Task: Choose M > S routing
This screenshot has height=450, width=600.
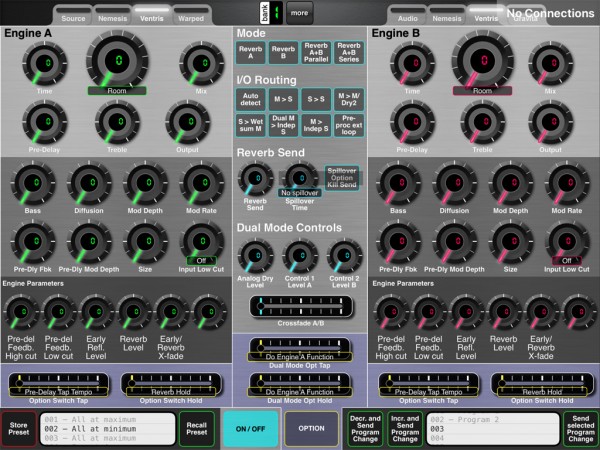Action: click(x=283, y=99)
